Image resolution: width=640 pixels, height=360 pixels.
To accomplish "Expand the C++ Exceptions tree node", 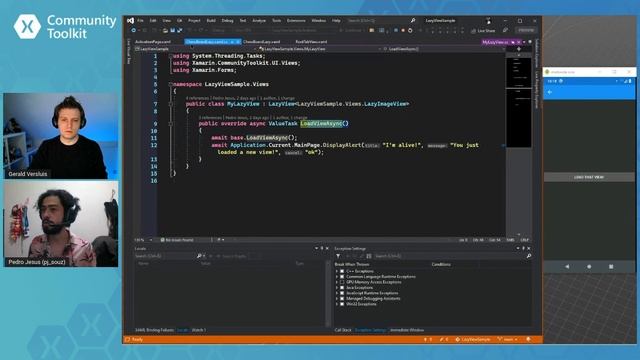I will click(x=337, y=271).
